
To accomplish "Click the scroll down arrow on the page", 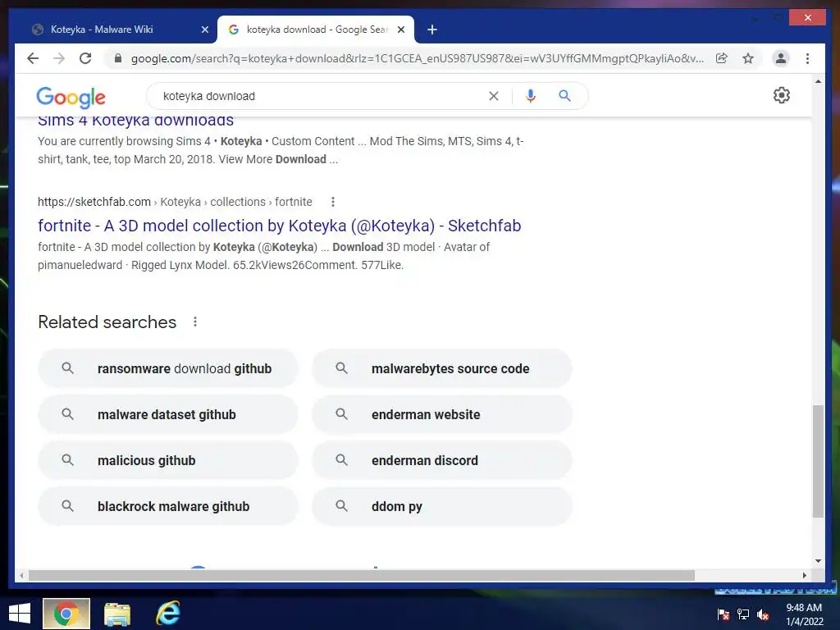I will point(818,561).
